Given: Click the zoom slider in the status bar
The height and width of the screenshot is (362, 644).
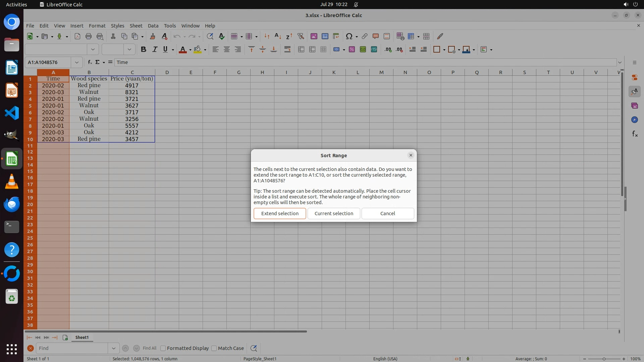Looking at the screenshot, I should pos(604,359).
